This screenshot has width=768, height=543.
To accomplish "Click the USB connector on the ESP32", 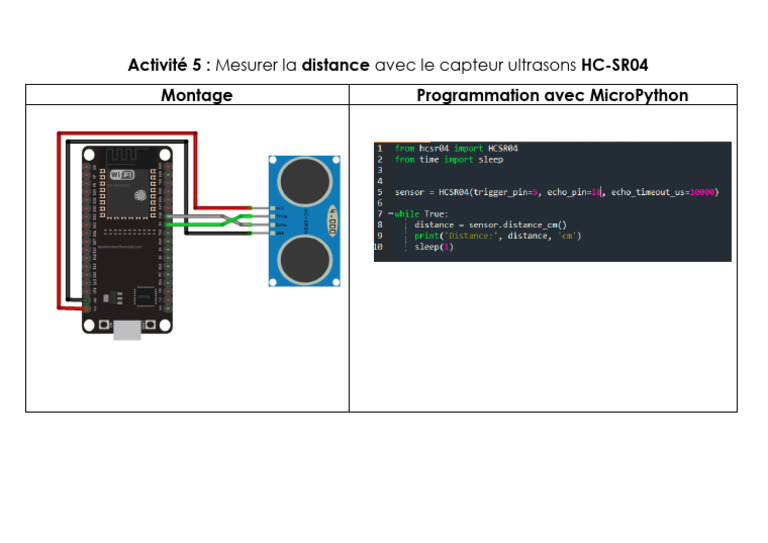I will 127,331.
